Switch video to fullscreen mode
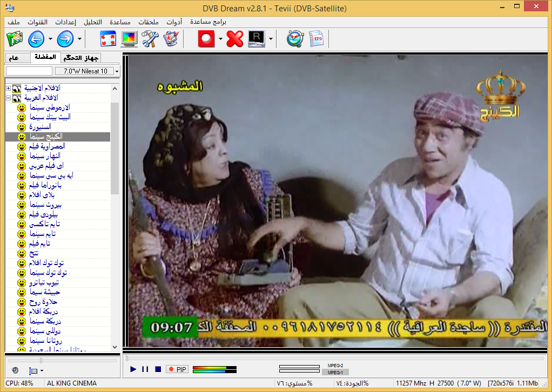 (108, 39)
